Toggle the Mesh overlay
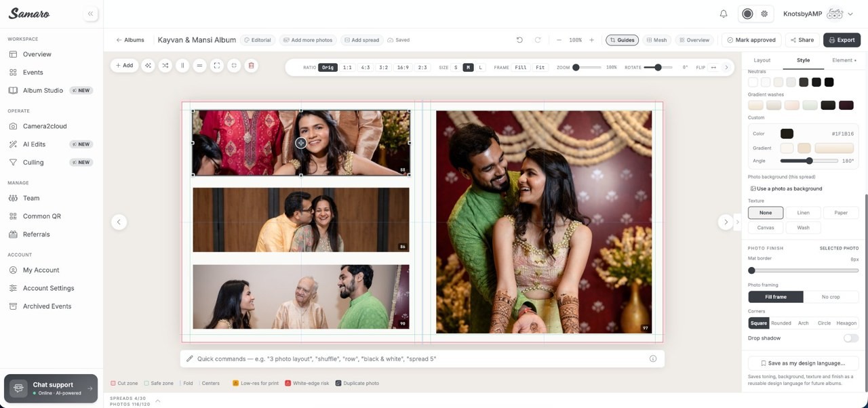868x408 pixels. coord(656,40)
